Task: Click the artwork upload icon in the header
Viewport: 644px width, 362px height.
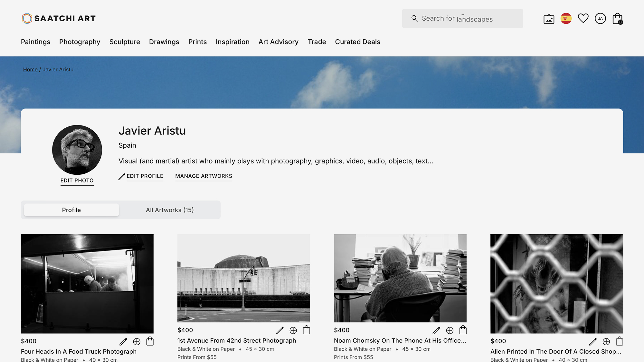Action: (549, 18)
